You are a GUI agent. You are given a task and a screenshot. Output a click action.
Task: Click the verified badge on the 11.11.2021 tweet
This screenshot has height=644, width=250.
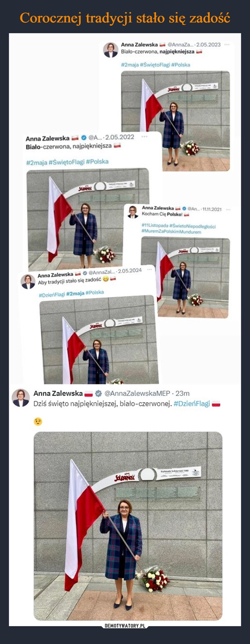(x=184, y=208)
